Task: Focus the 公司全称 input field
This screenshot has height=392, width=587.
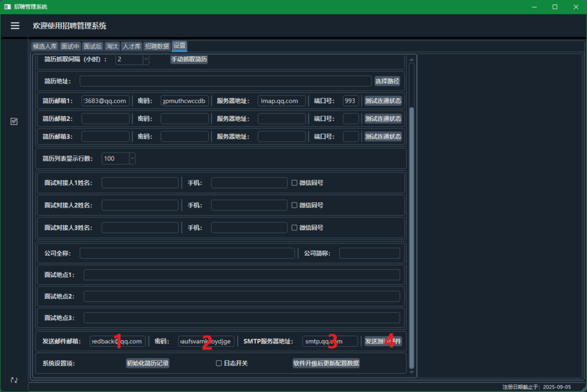Action: [187, 253]
